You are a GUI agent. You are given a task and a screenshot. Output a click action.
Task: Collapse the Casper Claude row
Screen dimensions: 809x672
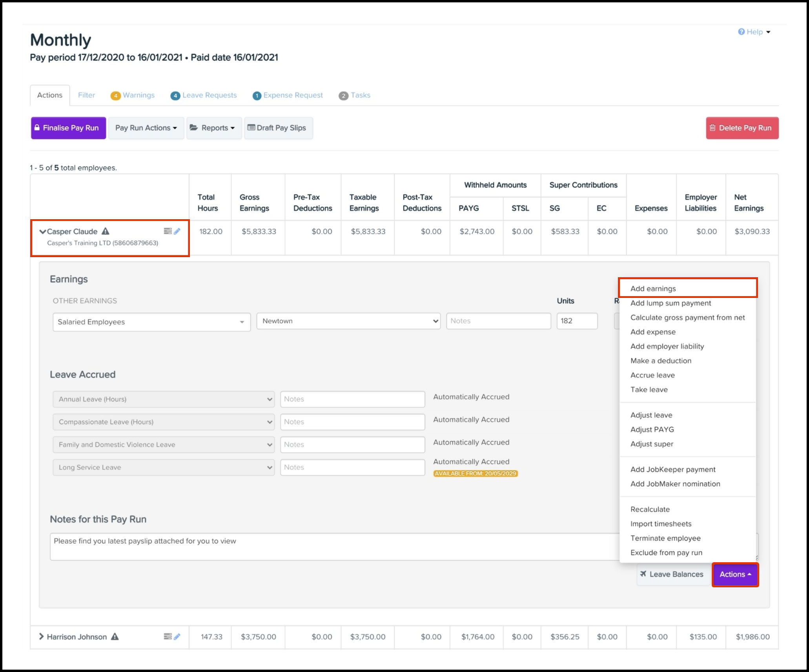point(42,232)
